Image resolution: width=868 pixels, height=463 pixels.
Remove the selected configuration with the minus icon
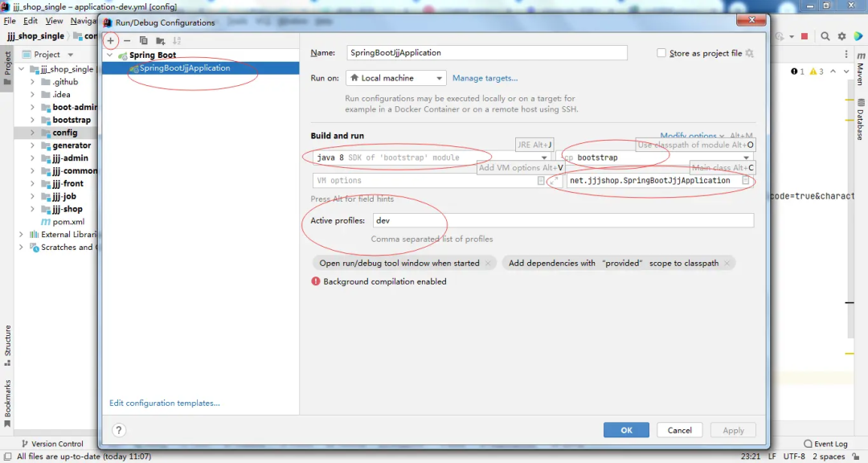(x=127, y=40)
